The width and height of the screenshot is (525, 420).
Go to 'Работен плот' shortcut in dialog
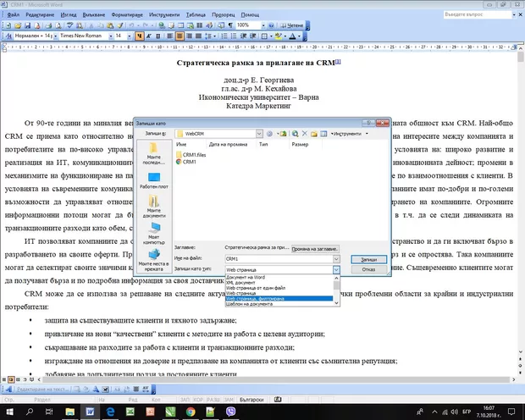(153, 180)
